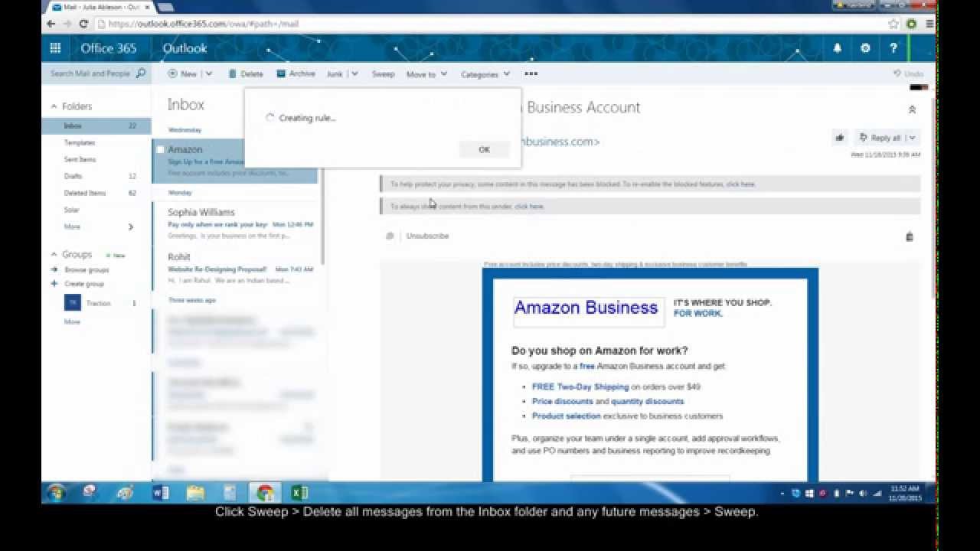Viewport: 980px width, 551px height.
Task: Select the Inbox folder
Action: tap(96, 126)
